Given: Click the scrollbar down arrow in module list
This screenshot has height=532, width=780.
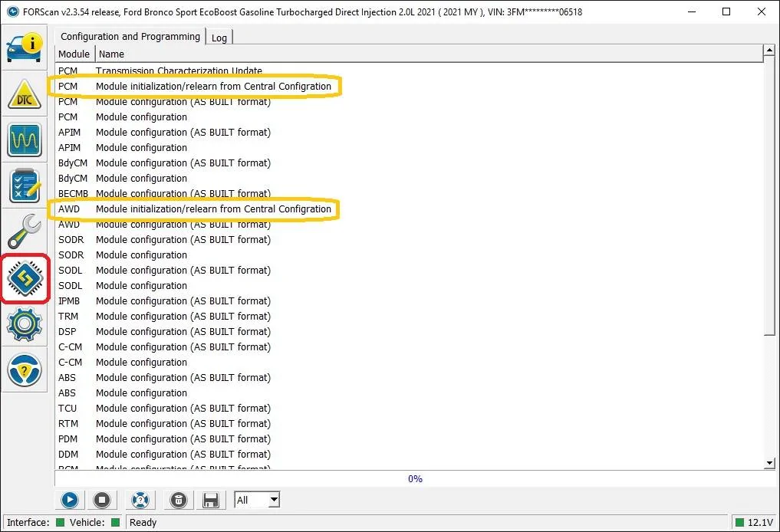Looking at the screenshot, I should click(x=769, y=463).
